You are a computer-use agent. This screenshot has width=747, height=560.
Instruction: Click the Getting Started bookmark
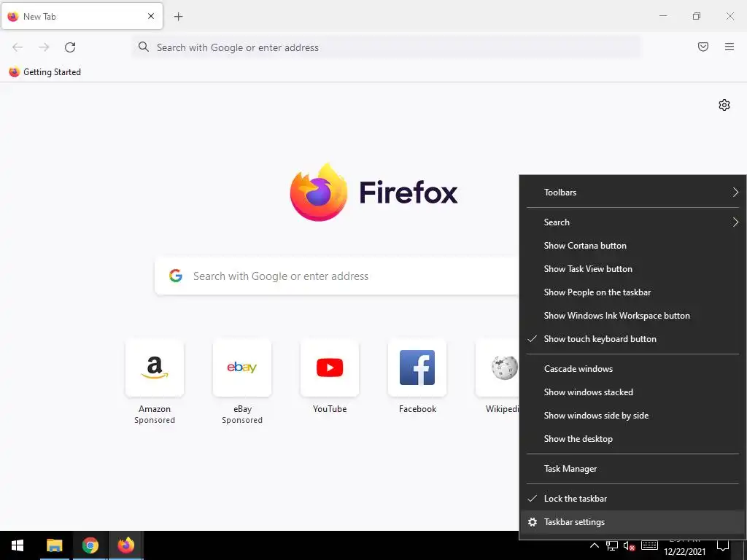[x=45, y=72]
